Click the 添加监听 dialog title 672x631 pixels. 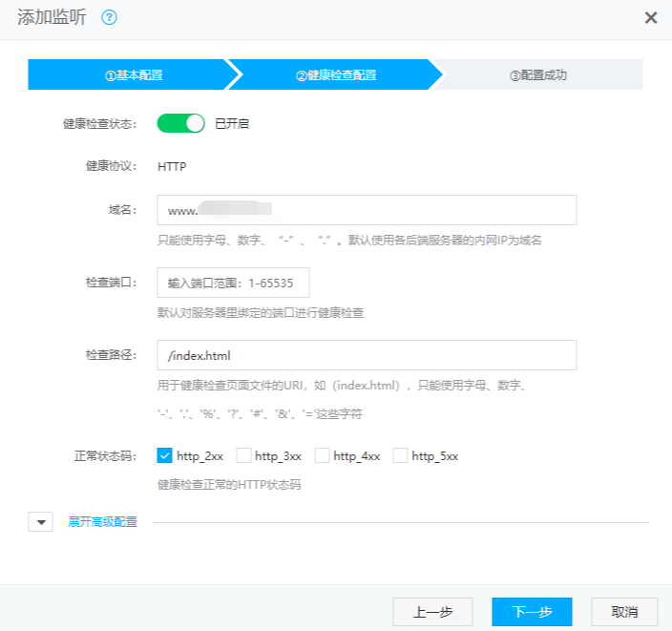(x=52, y=18)
